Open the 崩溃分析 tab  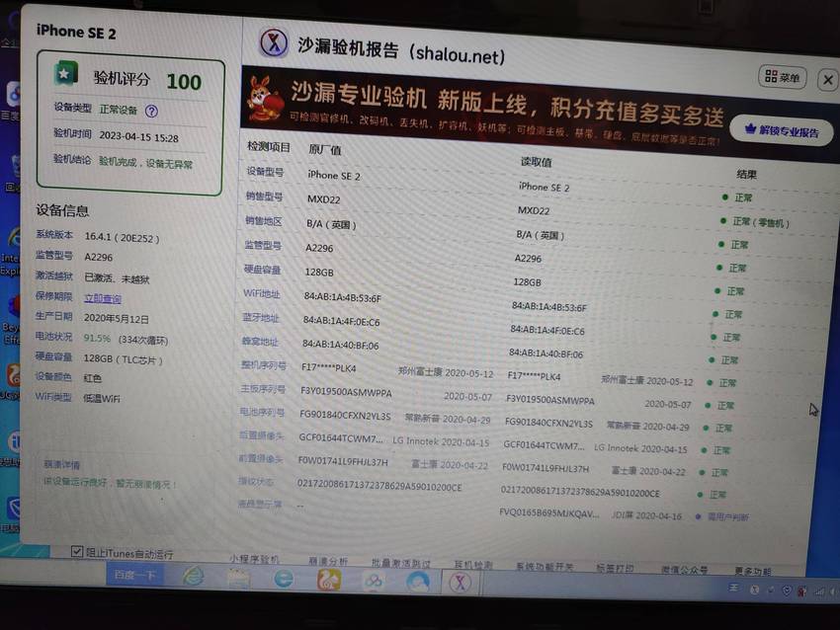point(328,561)
